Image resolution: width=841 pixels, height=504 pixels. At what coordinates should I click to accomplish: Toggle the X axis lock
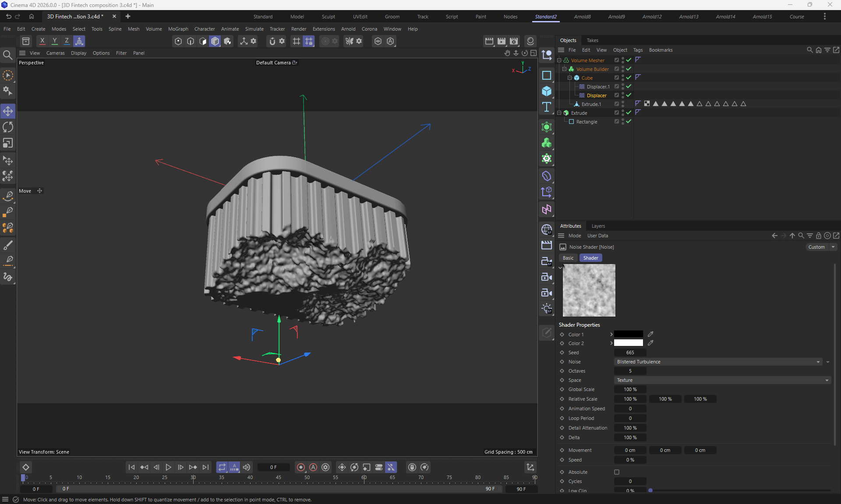coord(42,41)
